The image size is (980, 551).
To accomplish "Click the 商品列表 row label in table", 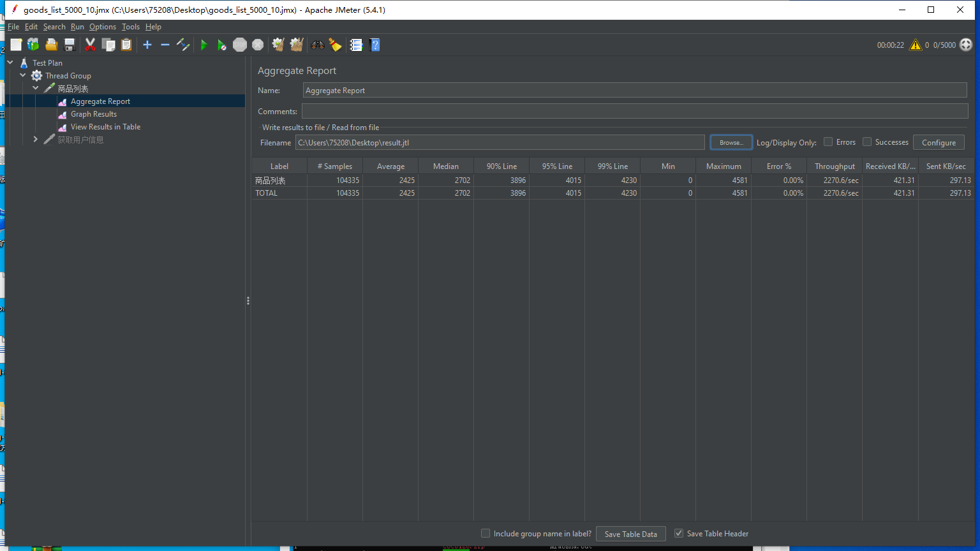I will 279,180.
